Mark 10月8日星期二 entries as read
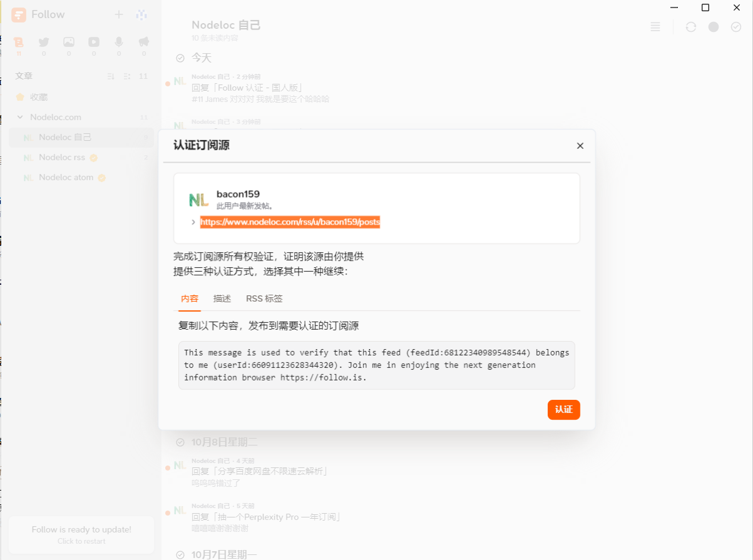 click(180, 442)
